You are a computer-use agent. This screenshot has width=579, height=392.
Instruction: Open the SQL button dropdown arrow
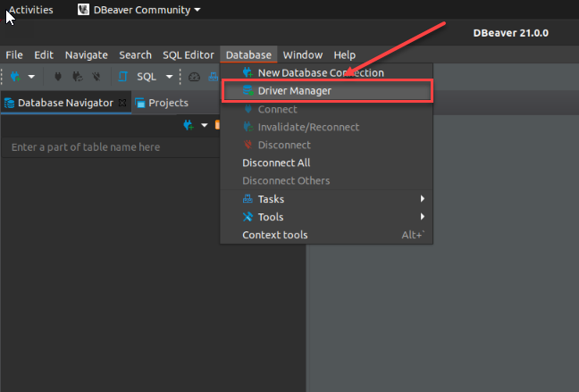tap(169, 78)
